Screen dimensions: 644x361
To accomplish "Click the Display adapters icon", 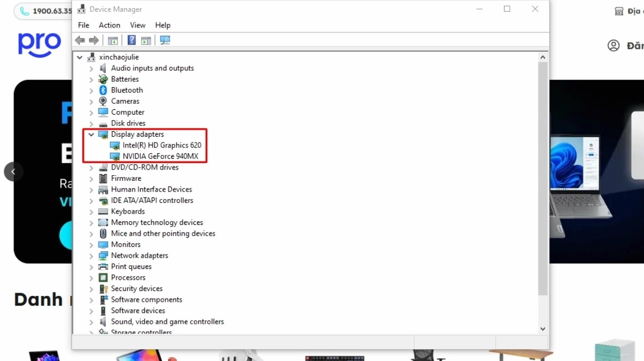I will [x=103, y=135].
